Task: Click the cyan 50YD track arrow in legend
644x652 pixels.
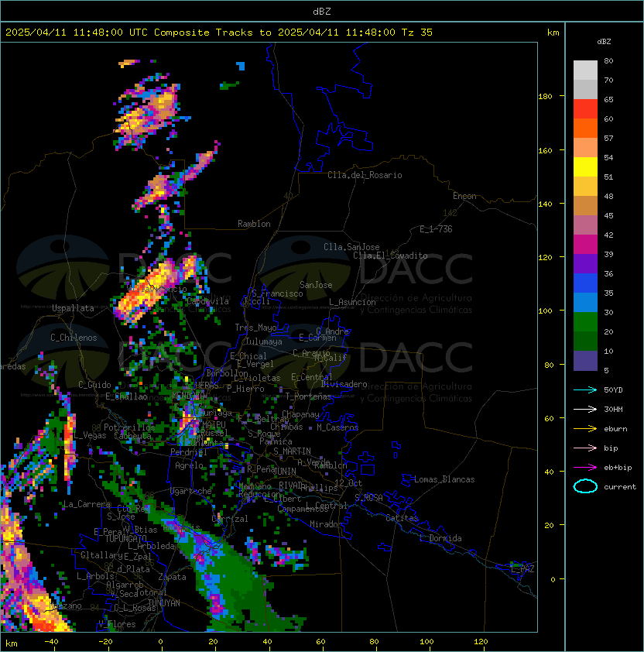Action: (x=585, y=390)
